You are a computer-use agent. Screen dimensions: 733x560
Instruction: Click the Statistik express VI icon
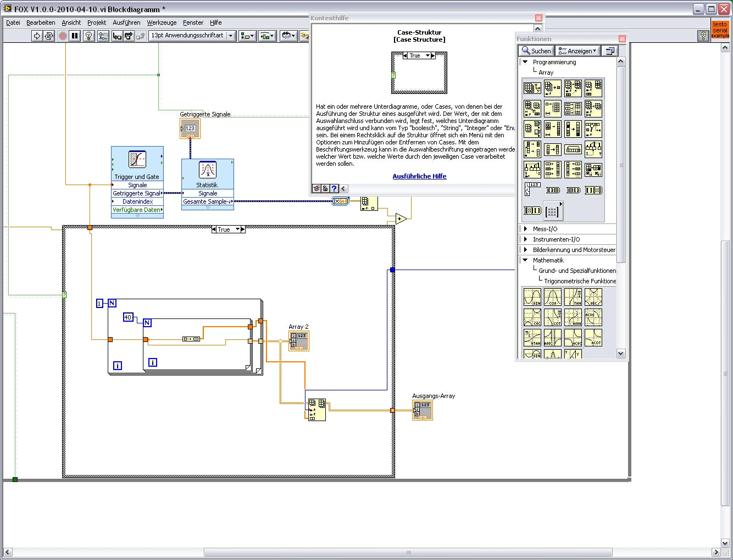(x=208, y=170)
